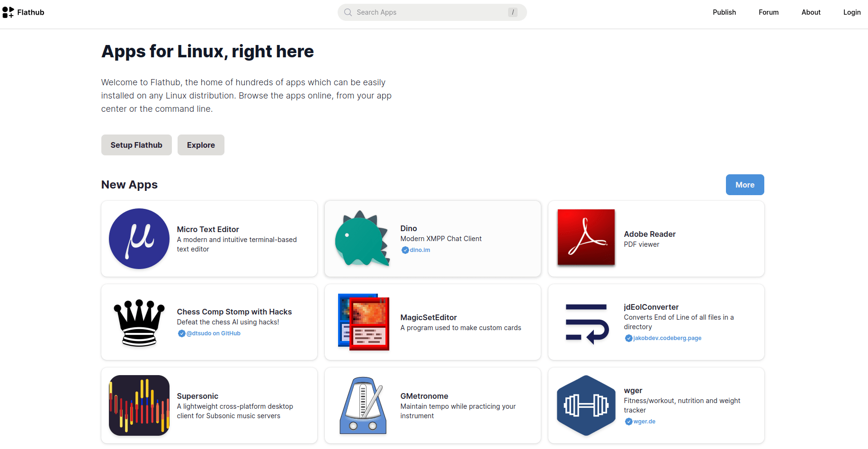
Task: Select the Adobe Reader PDF icon
Action: pos(586,237)
